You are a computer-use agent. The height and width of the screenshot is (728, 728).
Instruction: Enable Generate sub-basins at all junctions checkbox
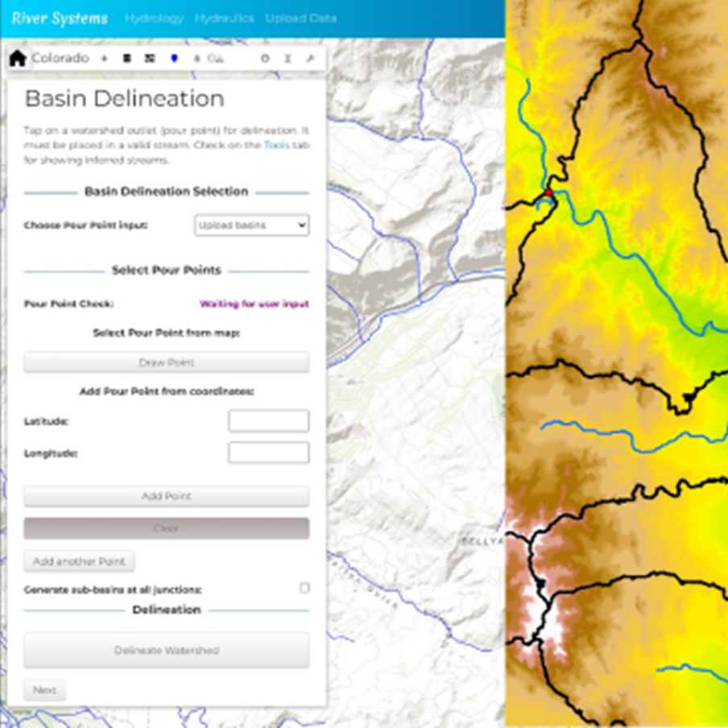pyautogui.click(x=304, y=588)
